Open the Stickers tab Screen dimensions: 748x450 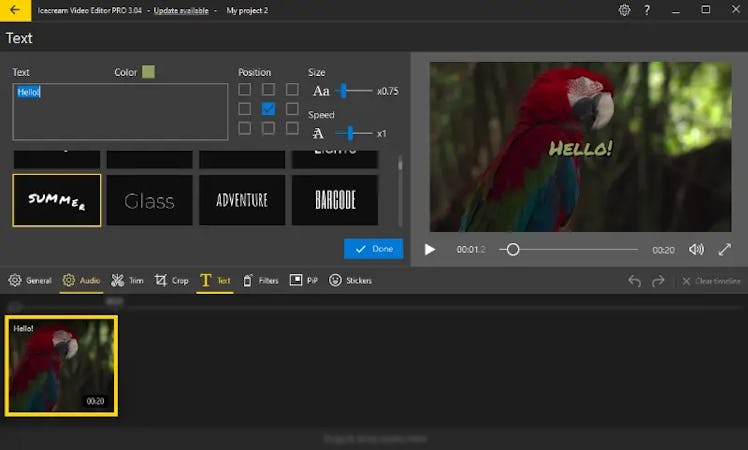[x=350, y=281]
